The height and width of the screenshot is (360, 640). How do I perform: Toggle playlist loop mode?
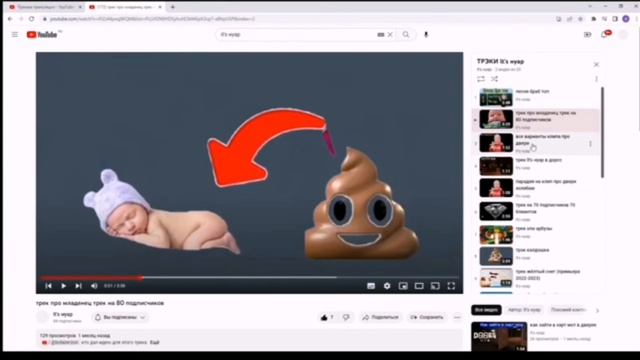(x=481, y=79)
